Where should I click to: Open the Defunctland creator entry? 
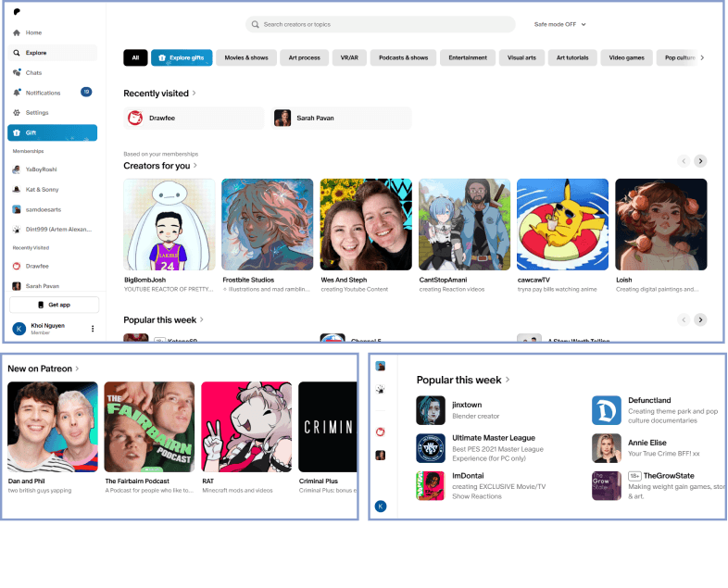[659, 410]
